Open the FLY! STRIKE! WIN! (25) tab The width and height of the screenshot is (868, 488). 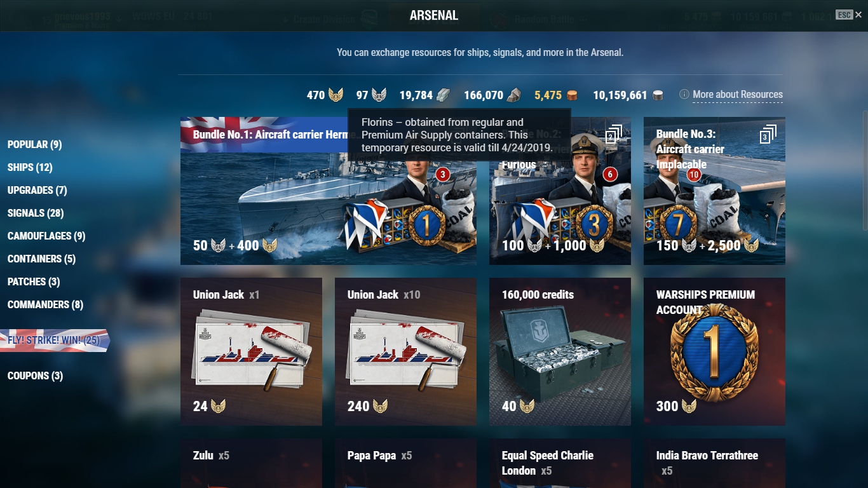(54, 341)
